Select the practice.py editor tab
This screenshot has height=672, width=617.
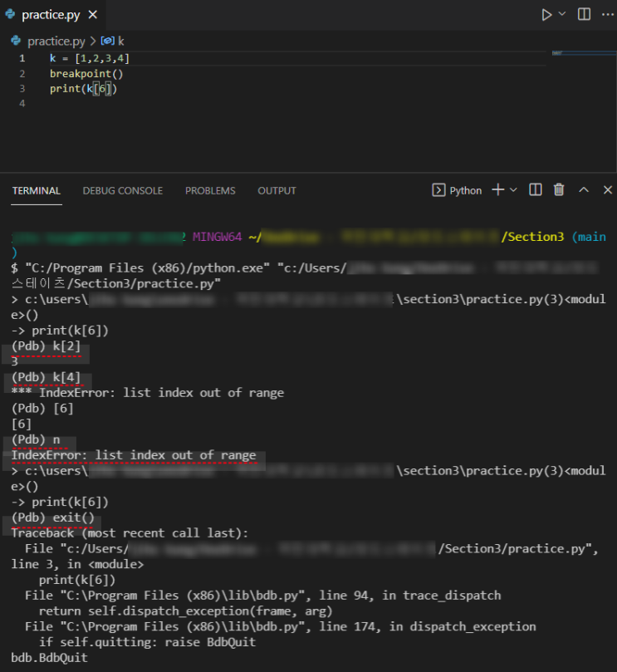[52, 15]
